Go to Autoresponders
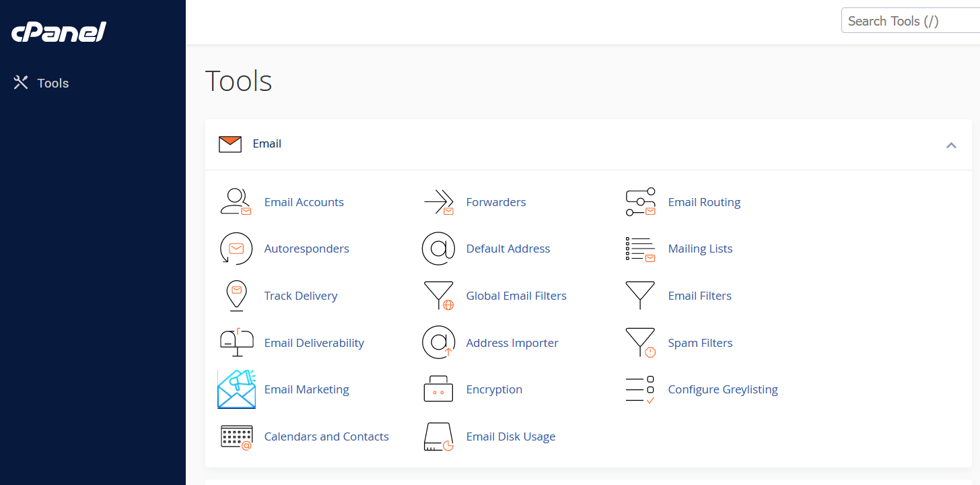The image size is (980, 485). [x=306, y=249]
